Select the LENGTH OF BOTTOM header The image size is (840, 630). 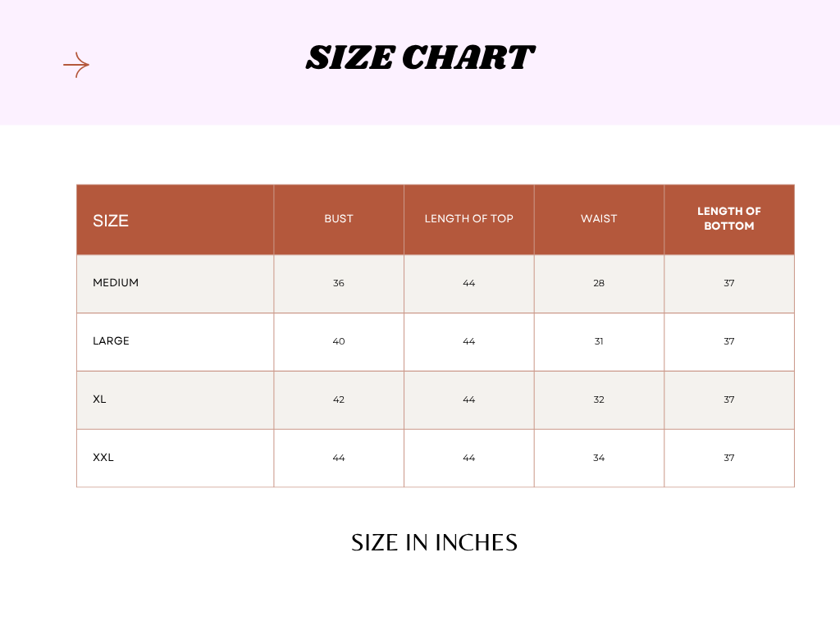click(x=729, y=218)
